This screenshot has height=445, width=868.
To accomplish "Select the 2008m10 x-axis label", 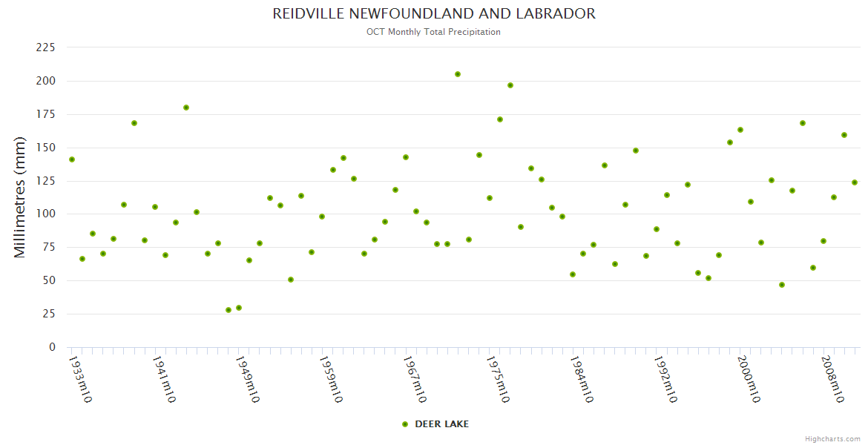I will coord(832,380).
